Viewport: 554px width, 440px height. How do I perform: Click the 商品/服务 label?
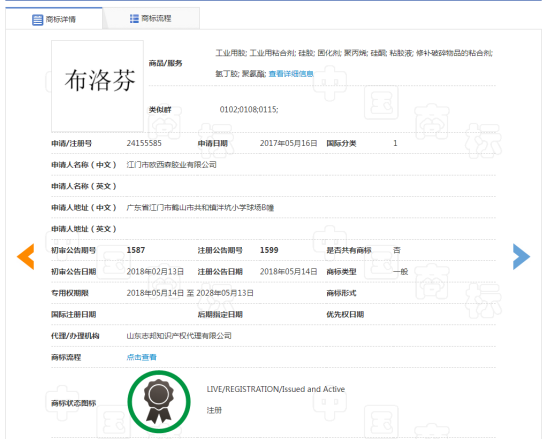click(x=165, y=64)
